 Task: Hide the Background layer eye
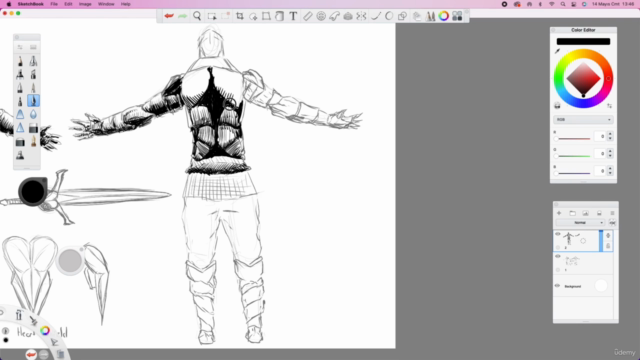coord(557,286)
